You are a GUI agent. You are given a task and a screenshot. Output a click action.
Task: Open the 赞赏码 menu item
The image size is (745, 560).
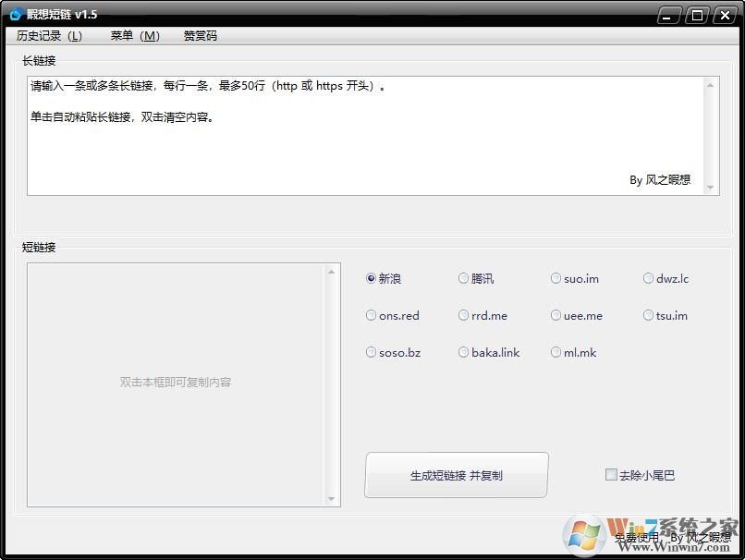point(200,36)
